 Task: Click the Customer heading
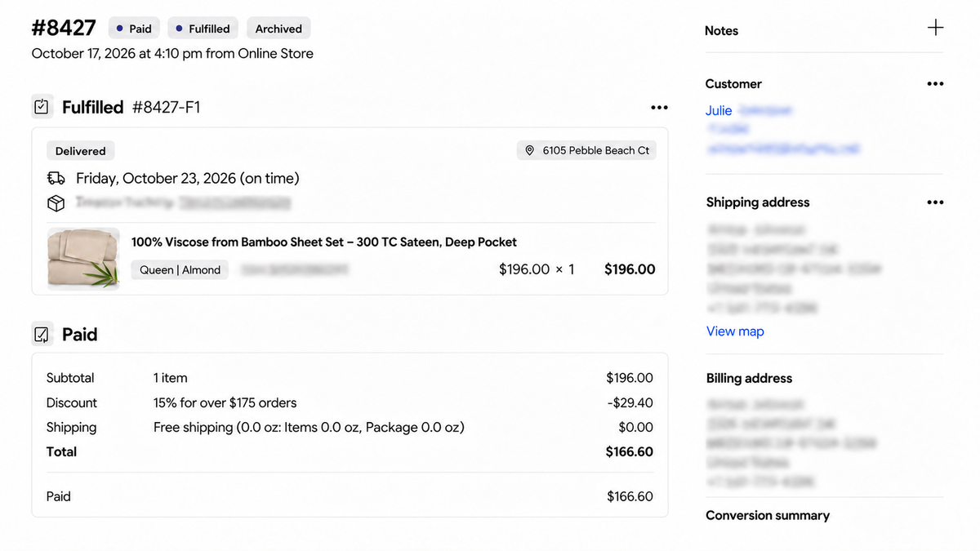click(x=733, y=83)
